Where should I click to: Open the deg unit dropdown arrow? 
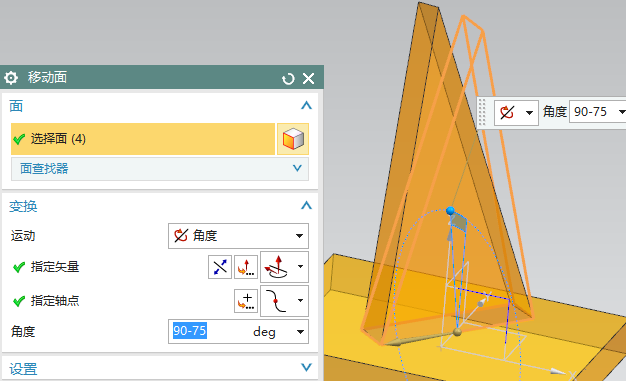300,331
